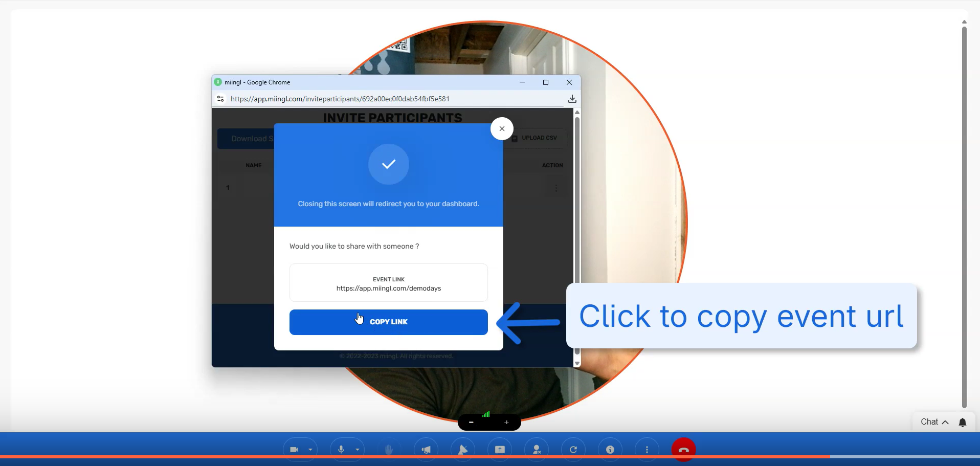Viewport: 980px width, 466px height.
Task: Click the "Closing this screen will redirect" message
Action: pyautogui.click(x=389, y=204)
